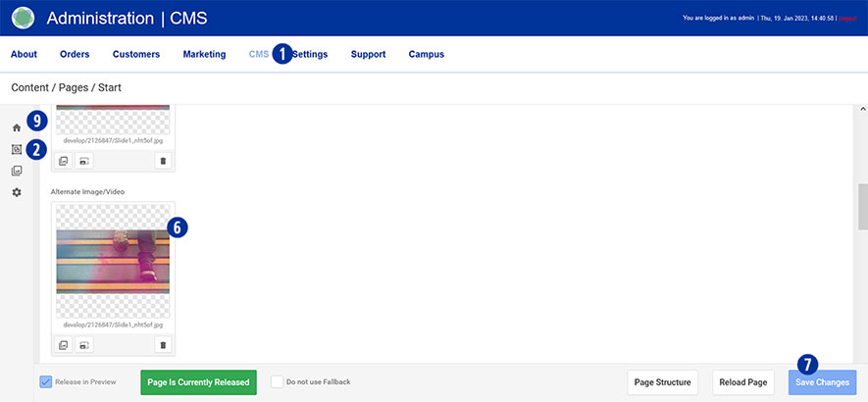This screenshot has width=868, height=402.
Task: Open the Marketing menu
Action: click(204, 55)
